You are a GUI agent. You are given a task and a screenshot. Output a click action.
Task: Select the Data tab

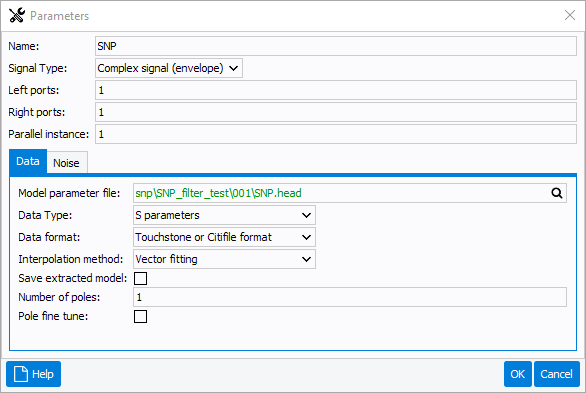[28, 161]
